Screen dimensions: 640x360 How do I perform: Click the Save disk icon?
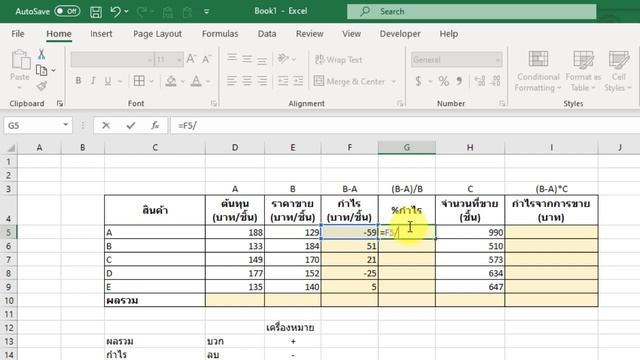coord(96,11)
